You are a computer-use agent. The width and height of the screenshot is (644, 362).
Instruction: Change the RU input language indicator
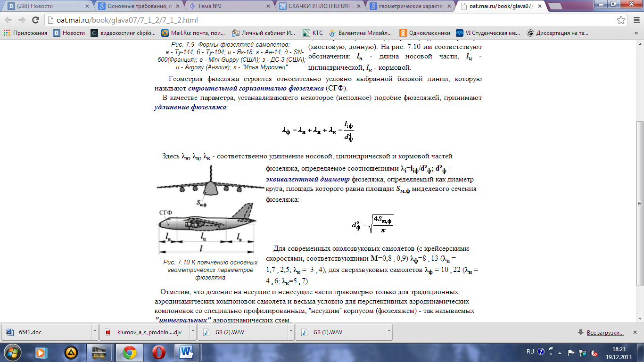coord(530,352)
